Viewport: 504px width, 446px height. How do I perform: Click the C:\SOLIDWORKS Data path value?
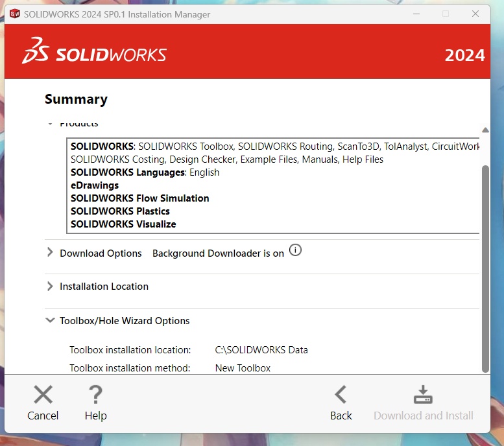[x=261, y=349]
